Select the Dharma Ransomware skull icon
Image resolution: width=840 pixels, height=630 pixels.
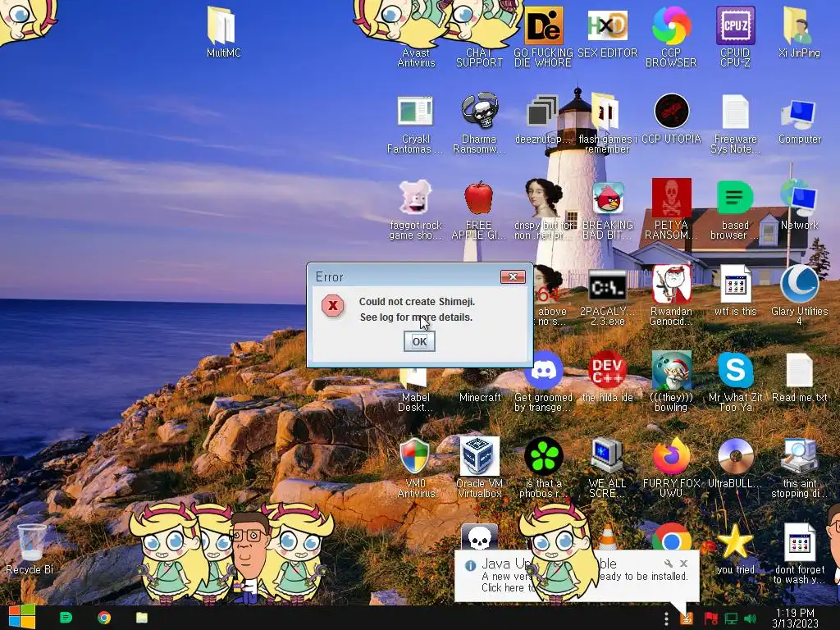click(479, 124)
